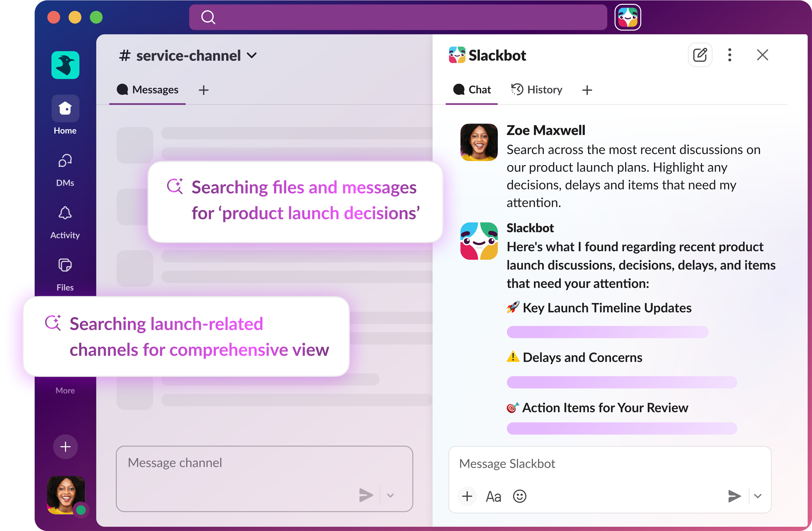Send the Slackbot message with the paper plane
This screenshot has width=812, height=531.
(734, 497)
